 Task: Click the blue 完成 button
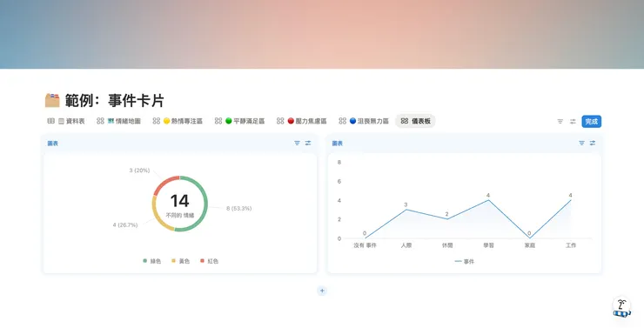point(592,122)
